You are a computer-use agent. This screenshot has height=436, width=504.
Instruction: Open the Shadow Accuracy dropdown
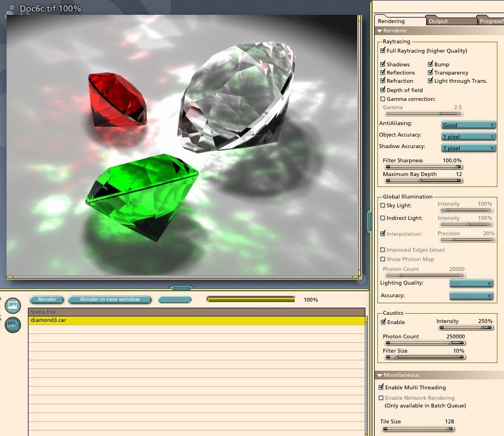pos(468,148)
